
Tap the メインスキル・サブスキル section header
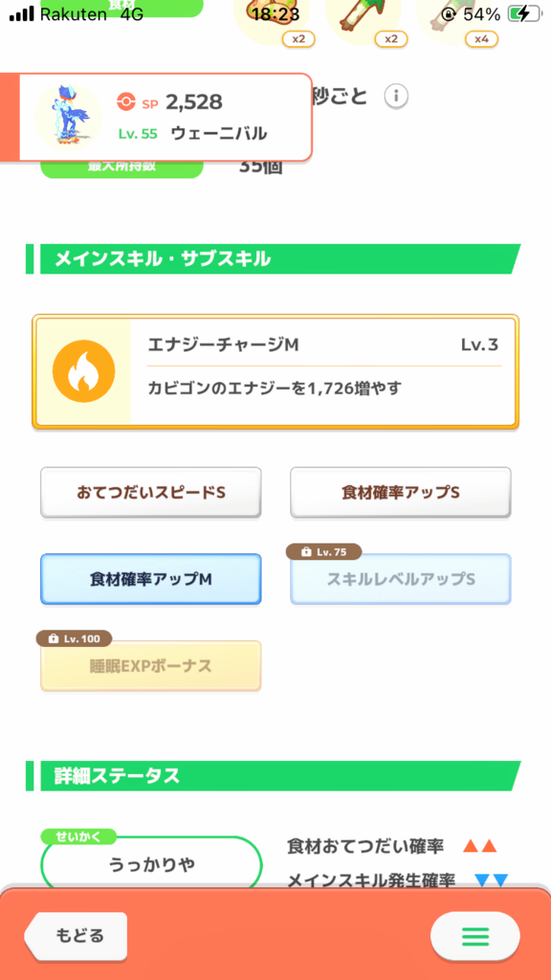[x=273, y=258]
